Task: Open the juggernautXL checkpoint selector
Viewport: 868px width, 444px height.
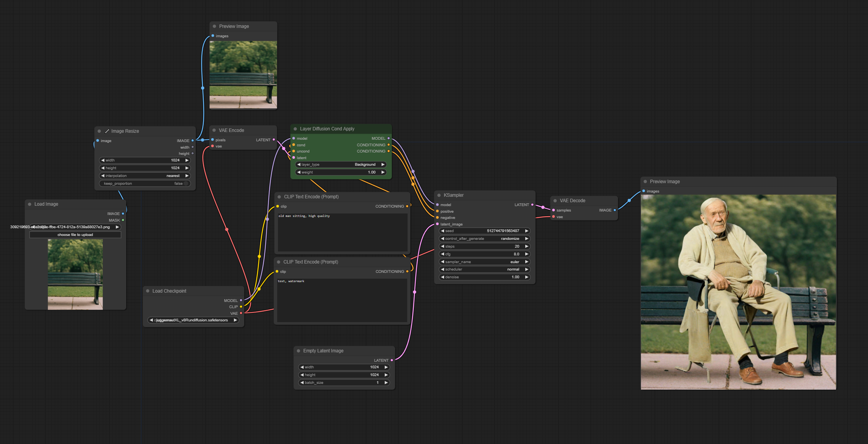Action: pyautogui.click(x=193, y=320)
